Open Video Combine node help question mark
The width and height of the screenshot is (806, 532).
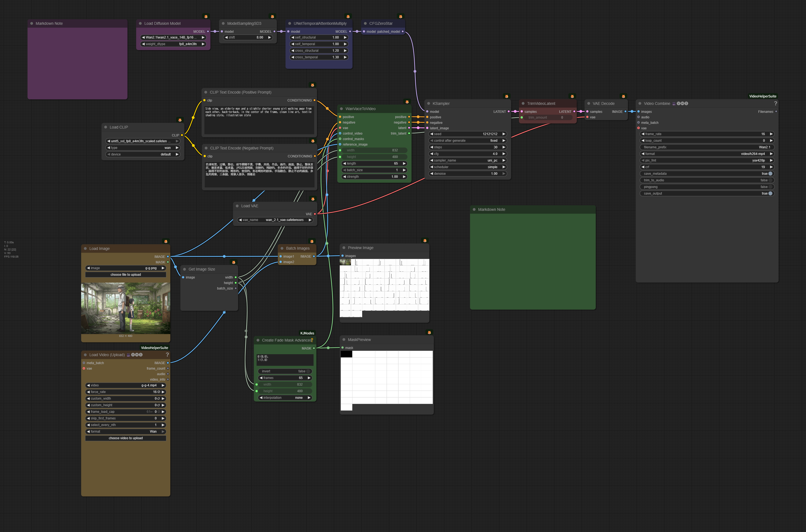pos(775,103)
